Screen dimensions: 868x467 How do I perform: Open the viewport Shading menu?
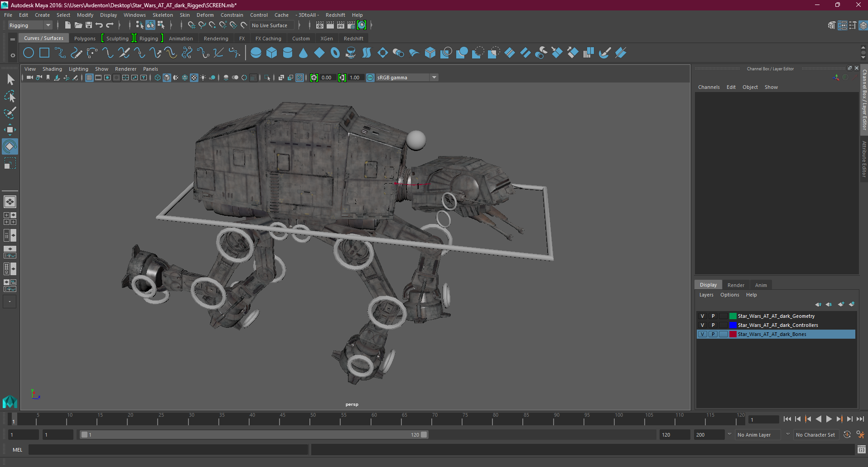[52, 69]
